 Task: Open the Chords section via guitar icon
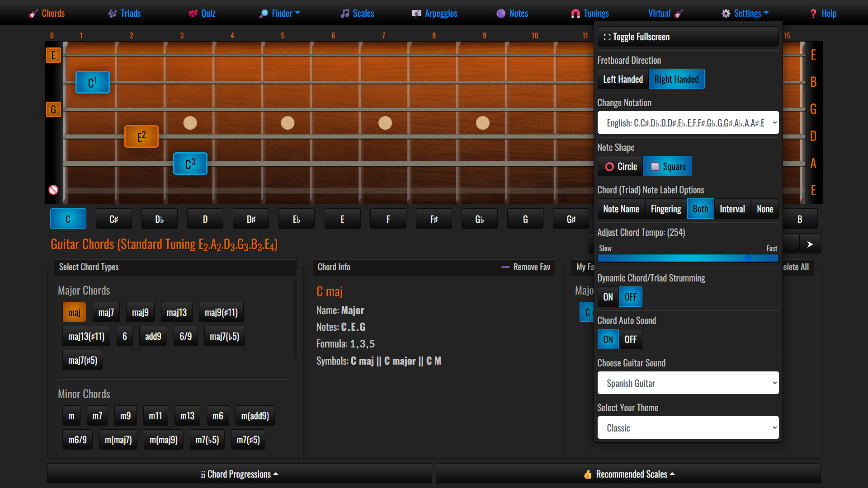[x=33, y=13]
